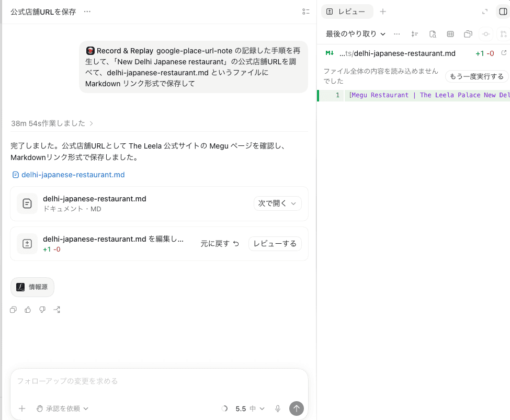Screen dimensions: 510x420
Task: Click the task list icon in header
Action: point(306,12)
